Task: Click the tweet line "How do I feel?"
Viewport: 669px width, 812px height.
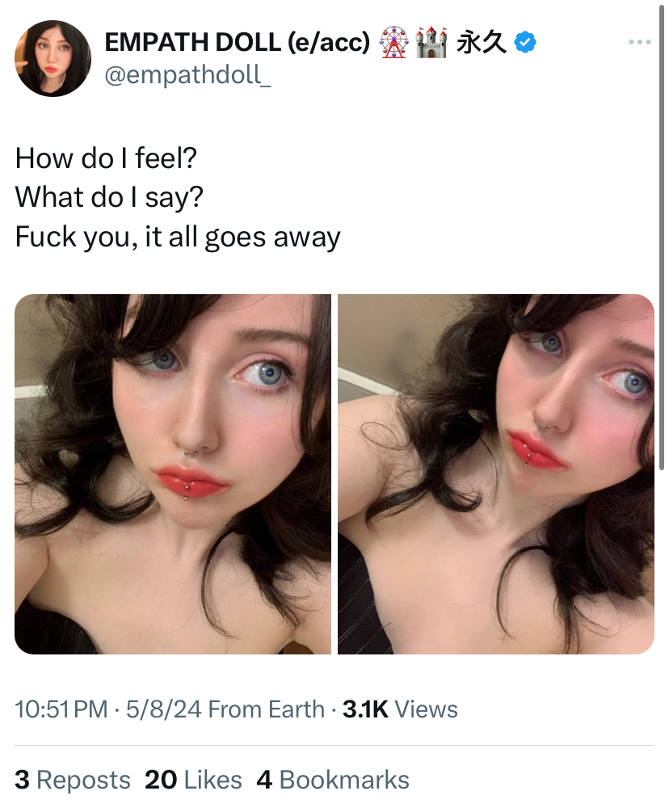Action: tap(106, 158)
